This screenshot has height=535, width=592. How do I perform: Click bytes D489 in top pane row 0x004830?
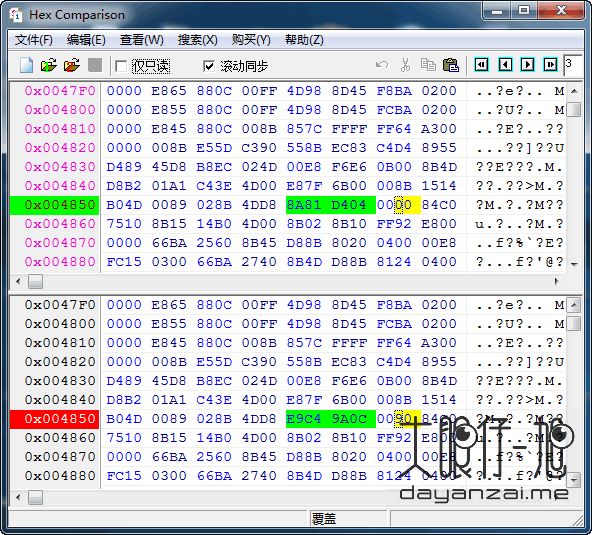[x=124, y=167]
